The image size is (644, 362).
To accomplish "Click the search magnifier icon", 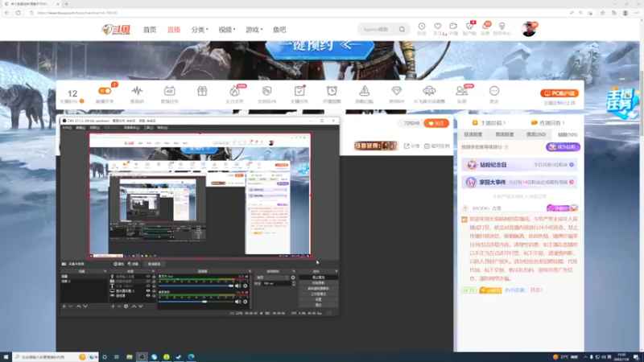I will tap(402, 30).
